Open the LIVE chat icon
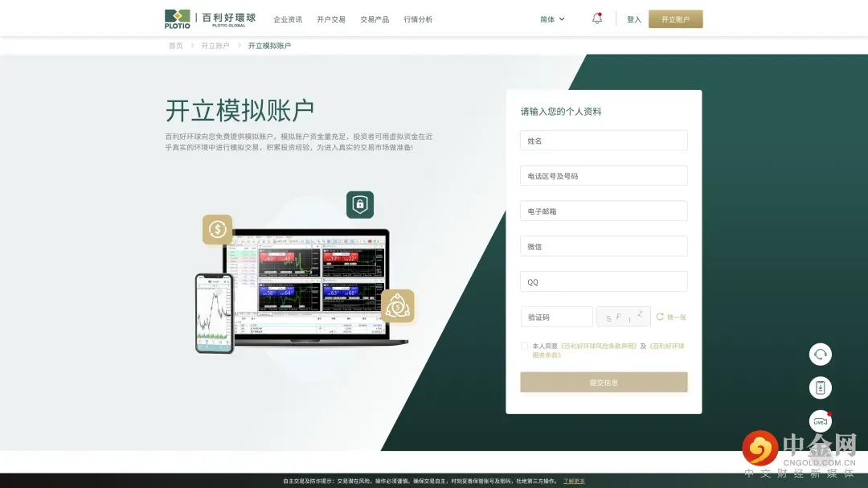868x488 pixels. coord(820,421)
